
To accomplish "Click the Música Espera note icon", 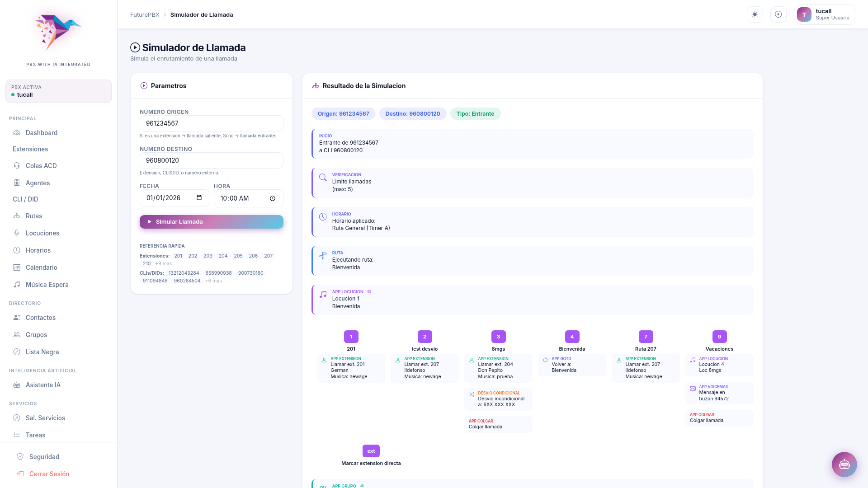I will [x=17, y=285].
